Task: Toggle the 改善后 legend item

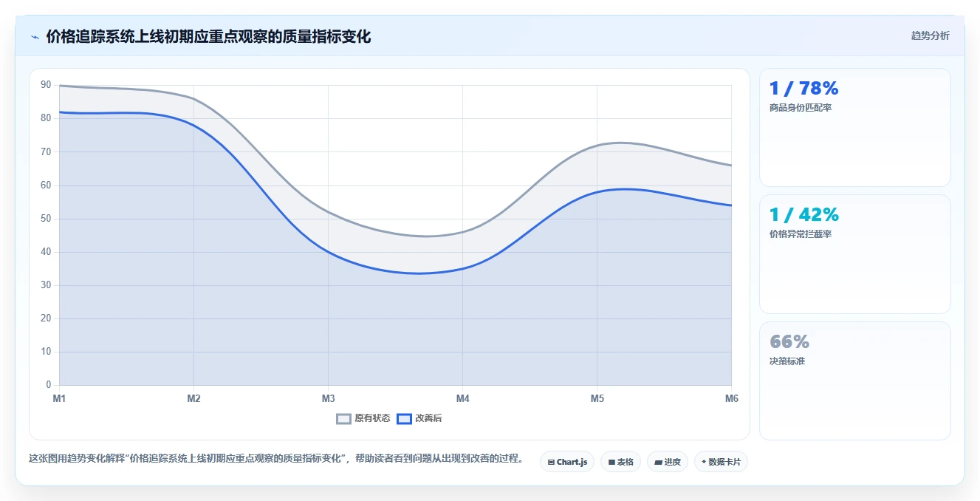Action: point(419,418)
